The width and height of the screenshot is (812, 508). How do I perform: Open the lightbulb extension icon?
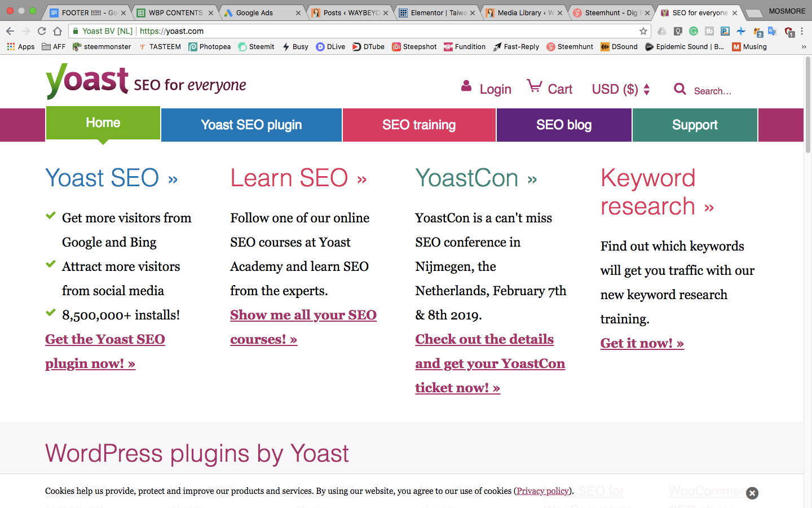pos(678,31)
